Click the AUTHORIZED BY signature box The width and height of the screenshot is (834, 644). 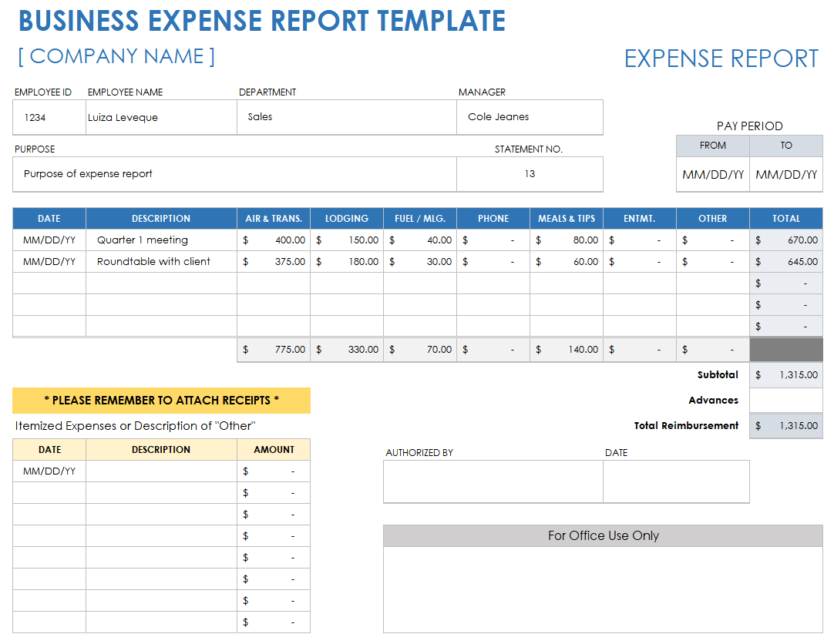tap(492, 481)
